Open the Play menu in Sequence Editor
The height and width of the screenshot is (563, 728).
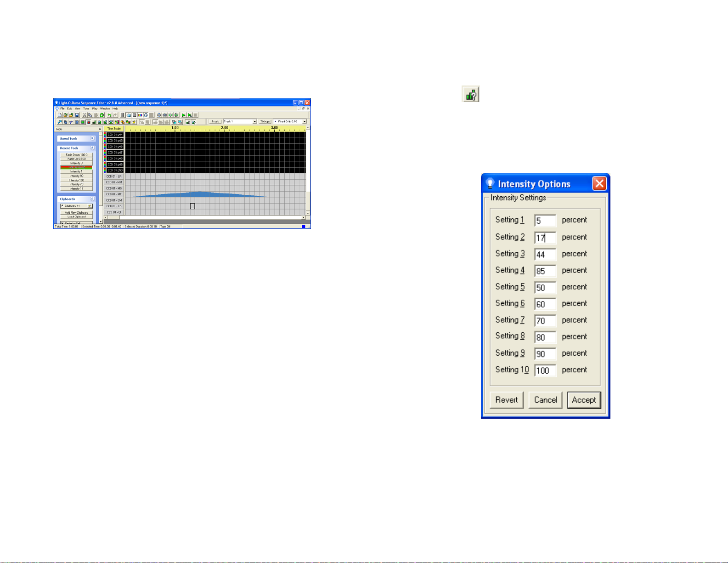coord(95,108)
